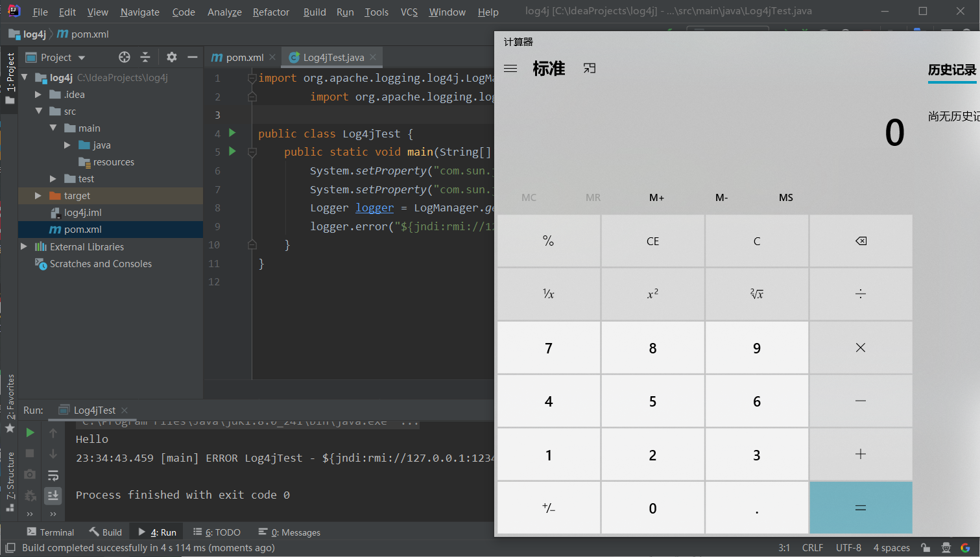
Task: Click the calculator percent key
Action: click(x=549, y=241)
